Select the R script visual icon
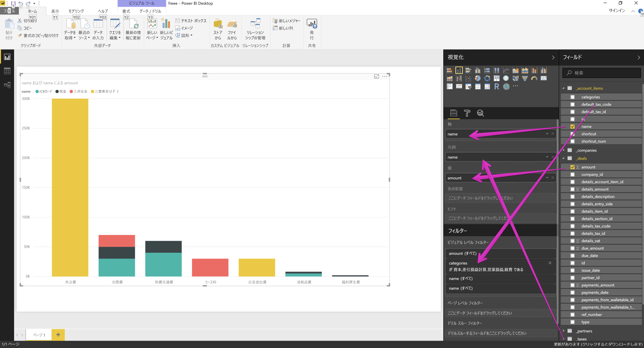 (x=497, y=86)
